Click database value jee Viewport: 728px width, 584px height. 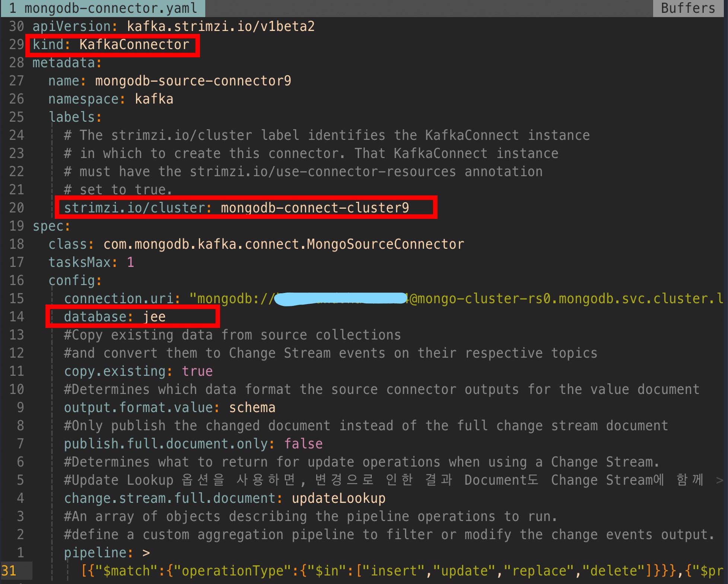pos(154,317)
